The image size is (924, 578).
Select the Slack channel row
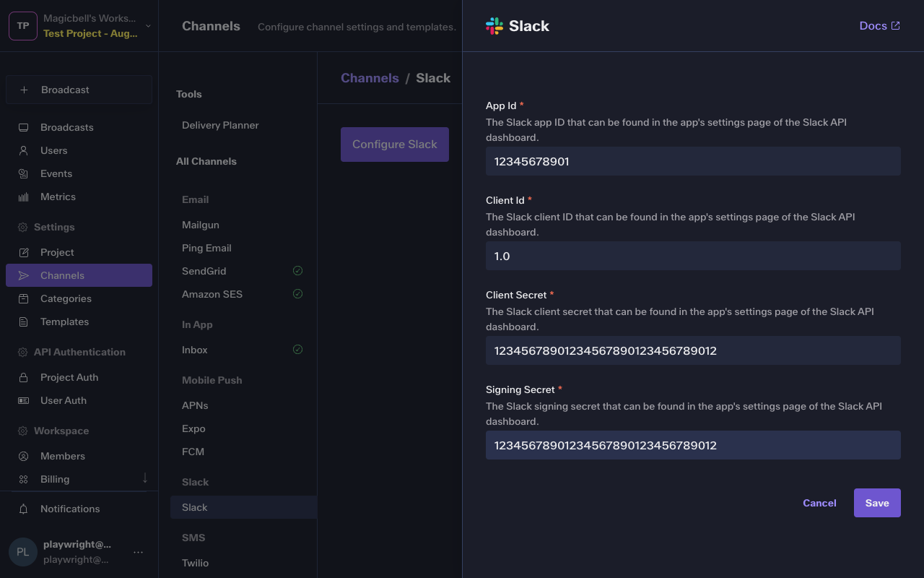[243, 507]
